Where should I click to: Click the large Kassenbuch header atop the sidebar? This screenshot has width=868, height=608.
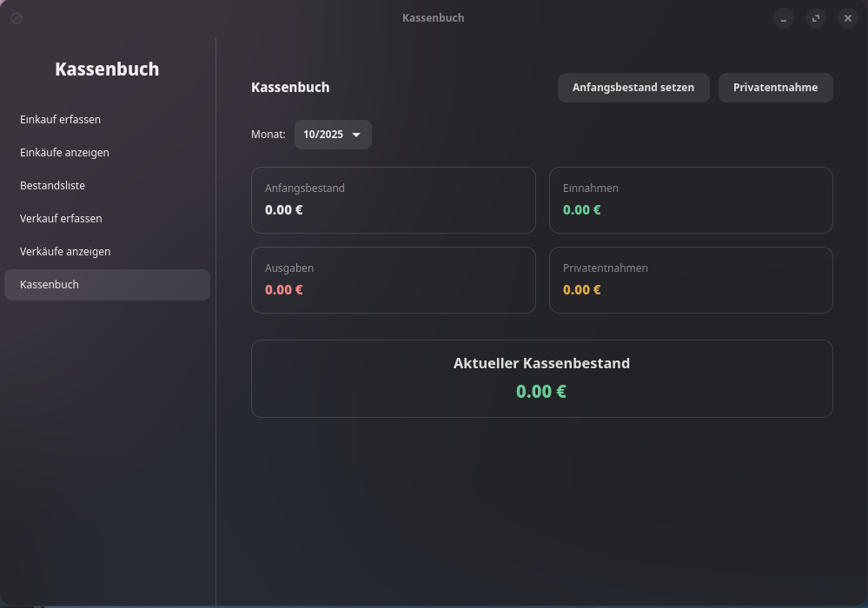tap(107, 69)
